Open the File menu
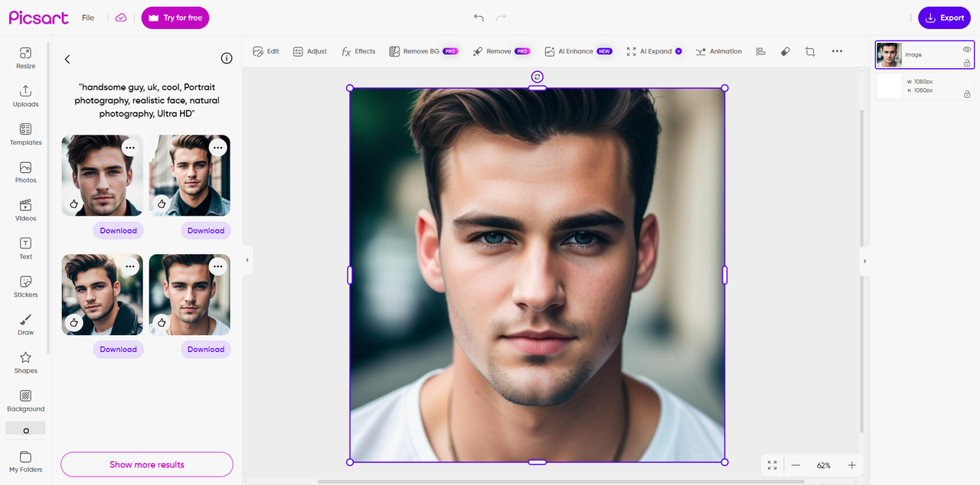This screenshot has height=485, width=980. (x=88, y=18)
